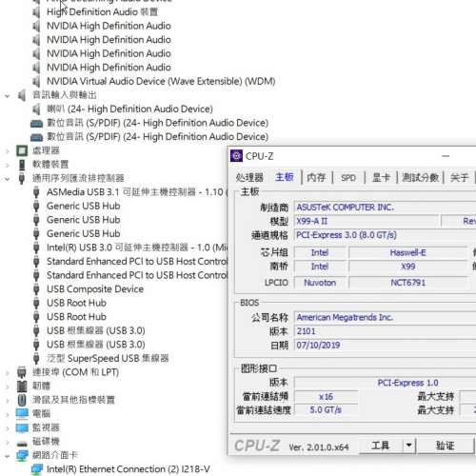Select the NVIDIA Virtual Audio Device (Wave Extensible) entry

pos(161,81)
